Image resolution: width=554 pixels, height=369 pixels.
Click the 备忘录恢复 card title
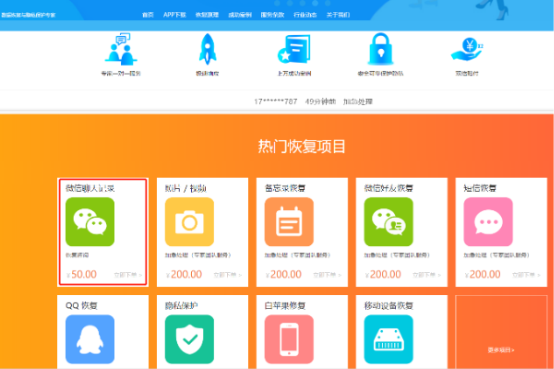tap(285, 188)
